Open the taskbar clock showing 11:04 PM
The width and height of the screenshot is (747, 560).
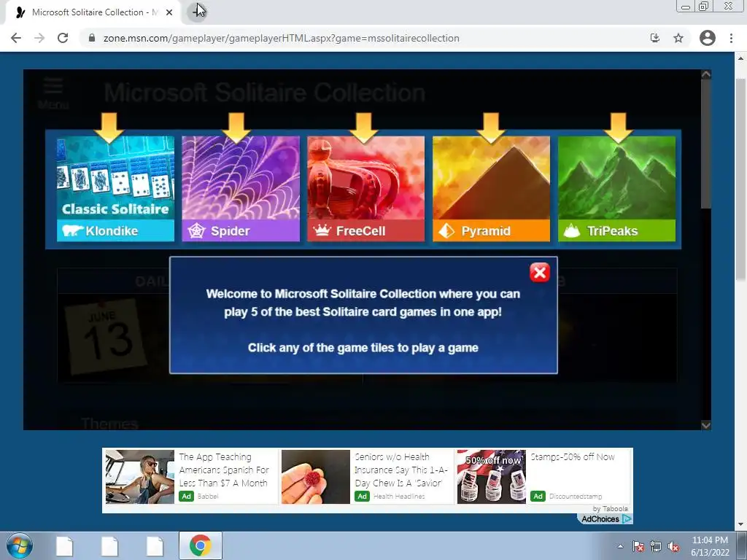point(710,545)
